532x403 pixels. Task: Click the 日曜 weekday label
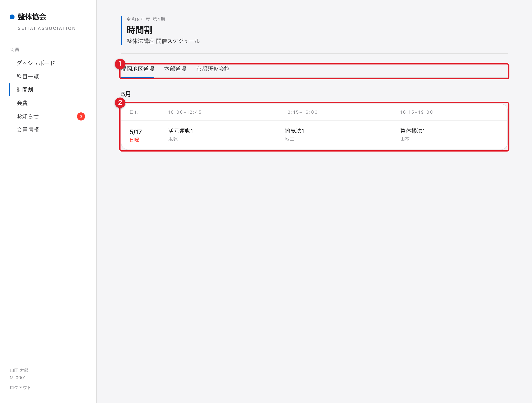click(x=134, y=140)
